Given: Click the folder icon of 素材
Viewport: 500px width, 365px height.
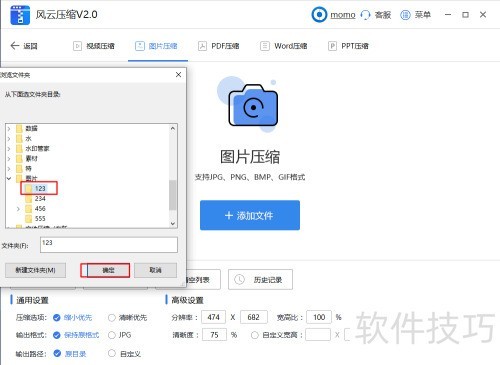Looking at the screenshot, I should point(20,158).
